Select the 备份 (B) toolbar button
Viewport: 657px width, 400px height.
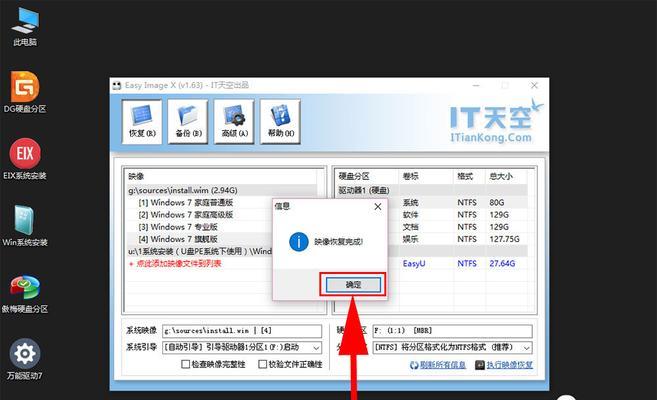(188, 121)
